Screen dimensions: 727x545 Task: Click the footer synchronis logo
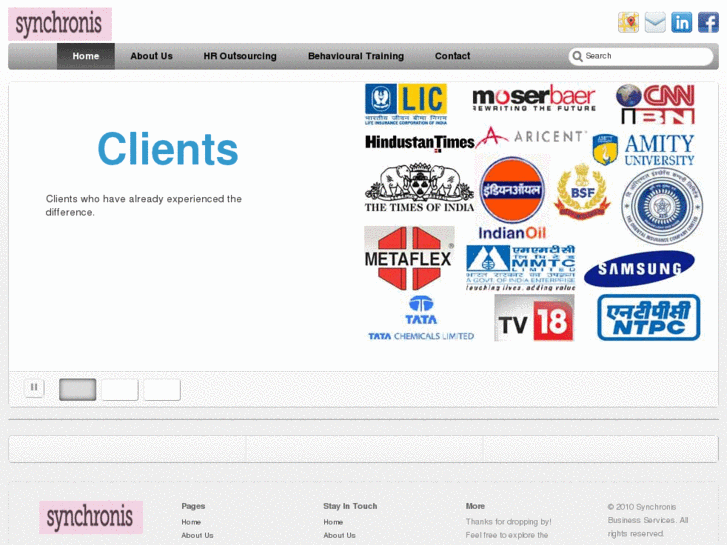[91, 517]
